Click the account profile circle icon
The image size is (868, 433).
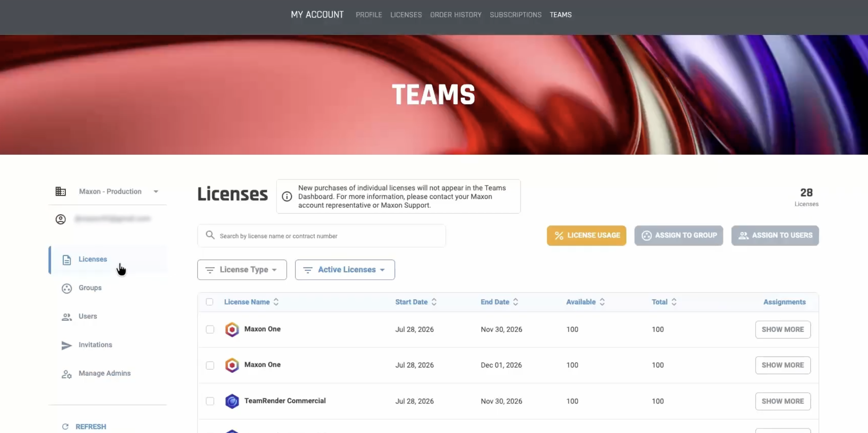tap(61, 219)
